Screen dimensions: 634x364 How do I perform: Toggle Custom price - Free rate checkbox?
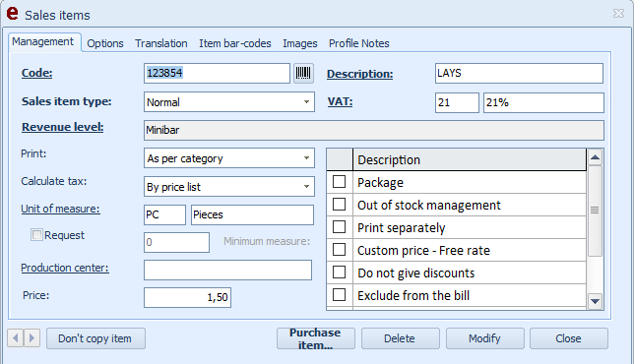pyautogui.click(x=339, y=250)
